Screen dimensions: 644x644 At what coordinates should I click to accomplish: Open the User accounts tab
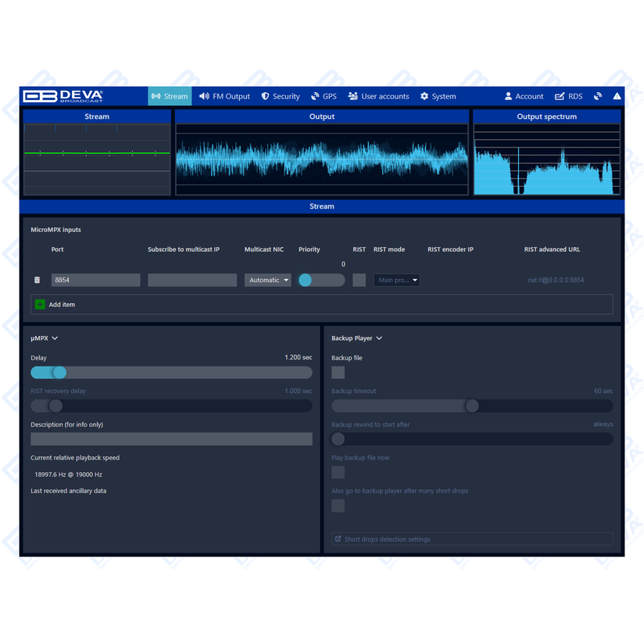coord(378,96)
